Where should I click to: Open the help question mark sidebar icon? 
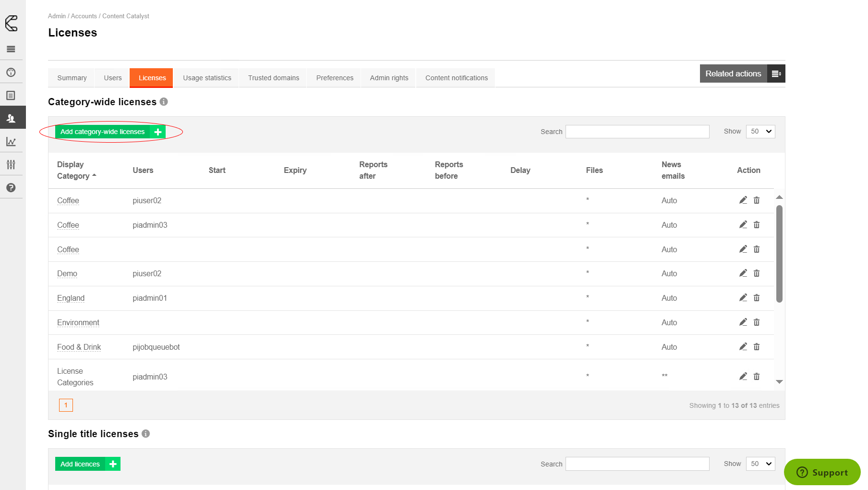11,188
